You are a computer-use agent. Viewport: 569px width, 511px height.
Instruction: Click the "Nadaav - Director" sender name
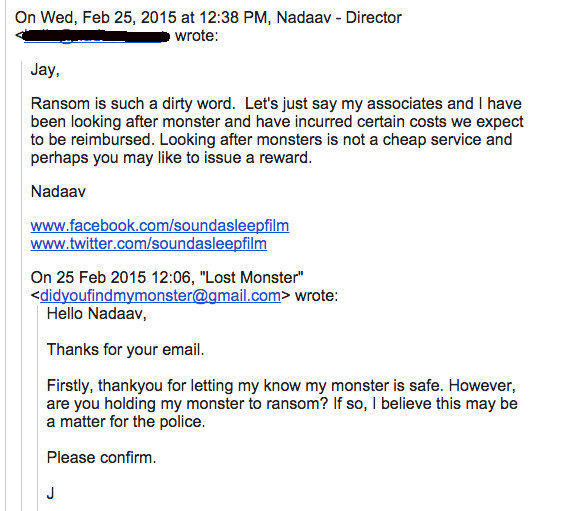(x=339, y=18)
